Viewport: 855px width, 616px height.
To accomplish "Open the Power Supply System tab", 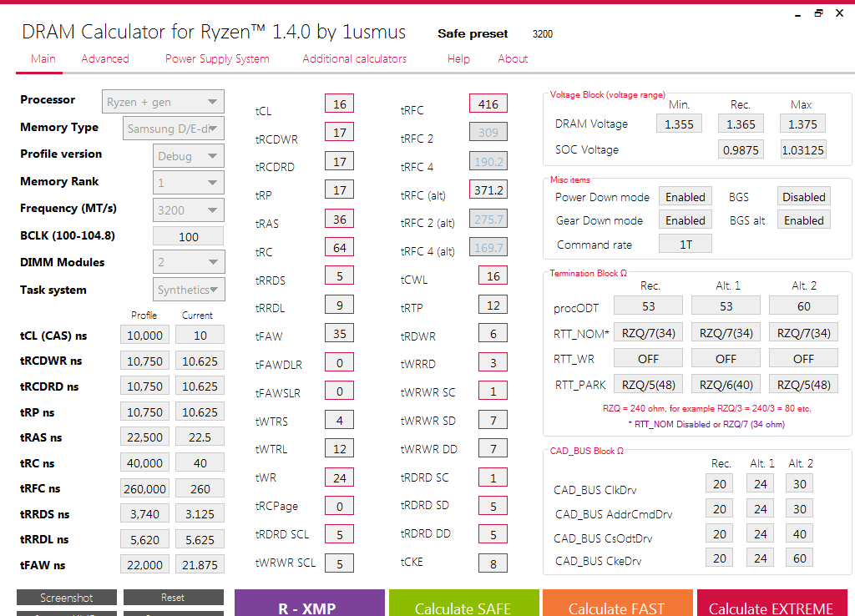I will click(x=217, y=58).
